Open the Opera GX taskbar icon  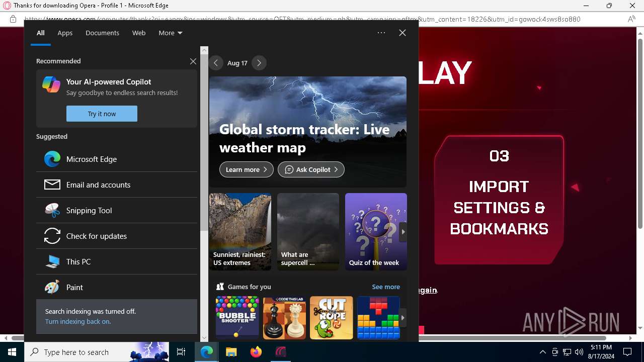click(281, 352)
